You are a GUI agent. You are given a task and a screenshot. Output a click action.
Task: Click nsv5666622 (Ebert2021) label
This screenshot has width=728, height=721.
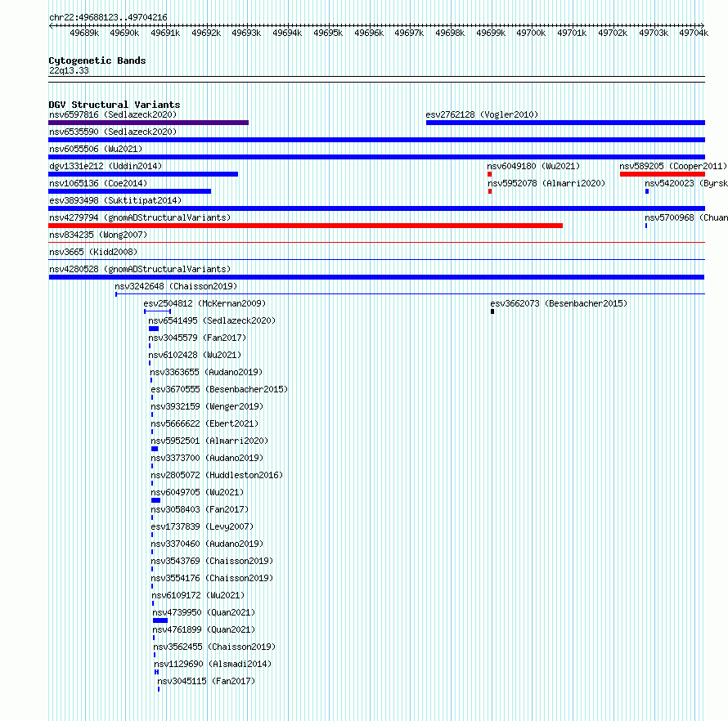pos(204,423)
